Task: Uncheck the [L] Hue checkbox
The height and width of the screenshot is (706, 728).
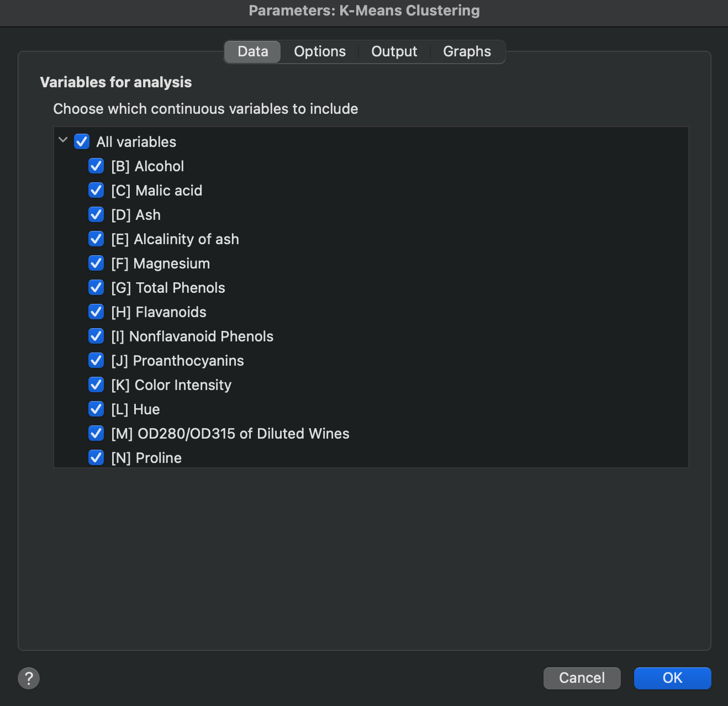Action: tap(96, 409)
